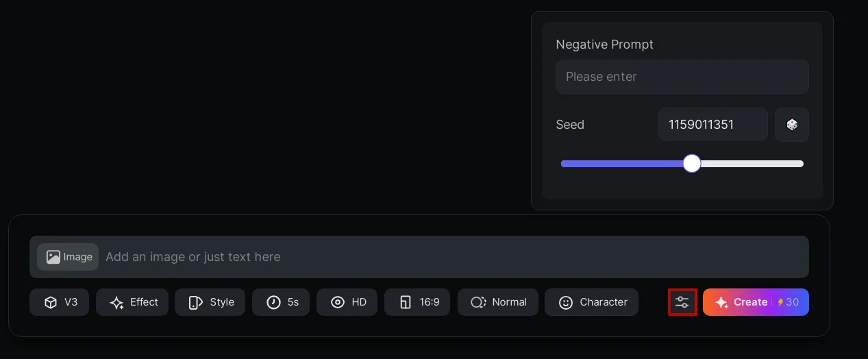
Task: Click the Seed number field
Action: click(x=712, y=125)
